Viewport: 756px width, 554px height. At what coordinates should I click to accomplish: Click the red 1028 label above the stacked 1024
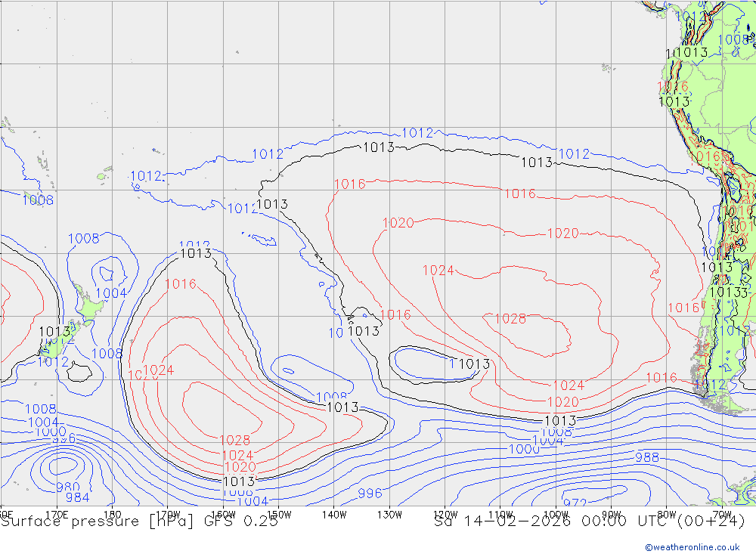235,440
